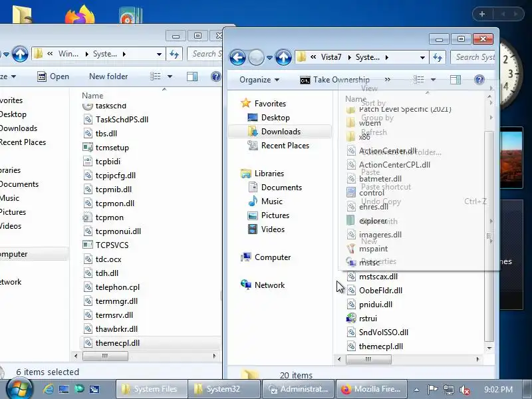Open the view options dropdown arrow in the Vista7 toolbar
The width and height of the screenshot is (532, 399).
click(434, 80)
